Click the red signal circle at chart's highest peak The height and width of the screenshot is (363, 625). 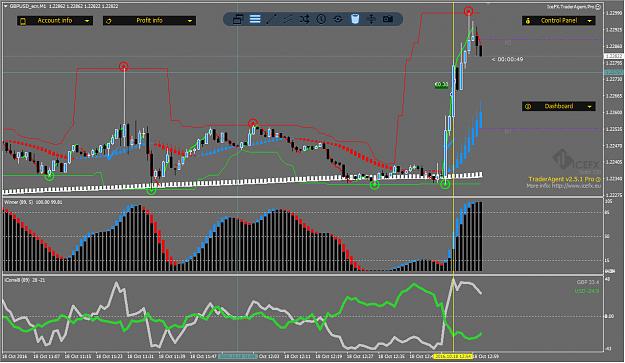[x=469, y=11]
